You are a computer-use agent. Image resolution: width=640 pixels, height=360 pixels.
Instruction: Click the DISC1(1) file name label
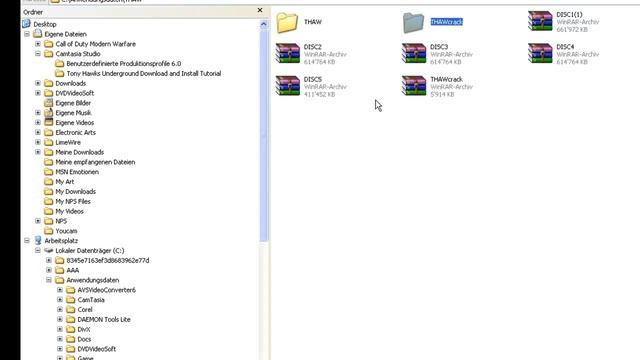[x=569, y=14]
